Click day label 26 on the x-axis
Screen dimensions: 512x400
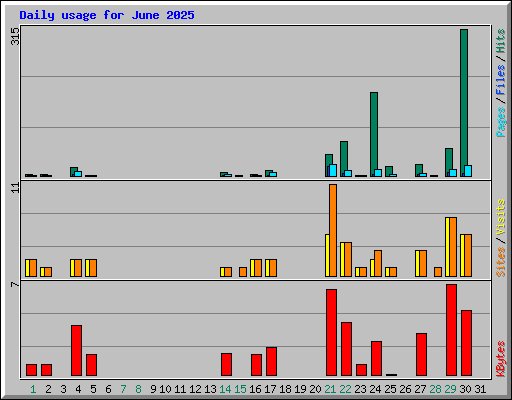coord(405,389)
